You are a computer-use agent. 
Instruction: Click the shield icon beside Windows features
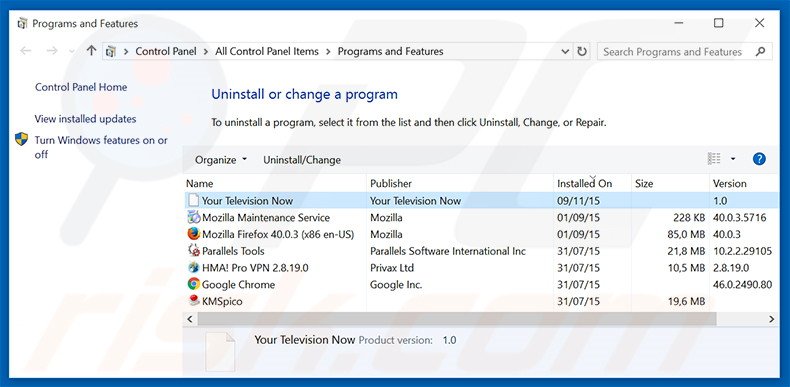(x=21, y=139)
